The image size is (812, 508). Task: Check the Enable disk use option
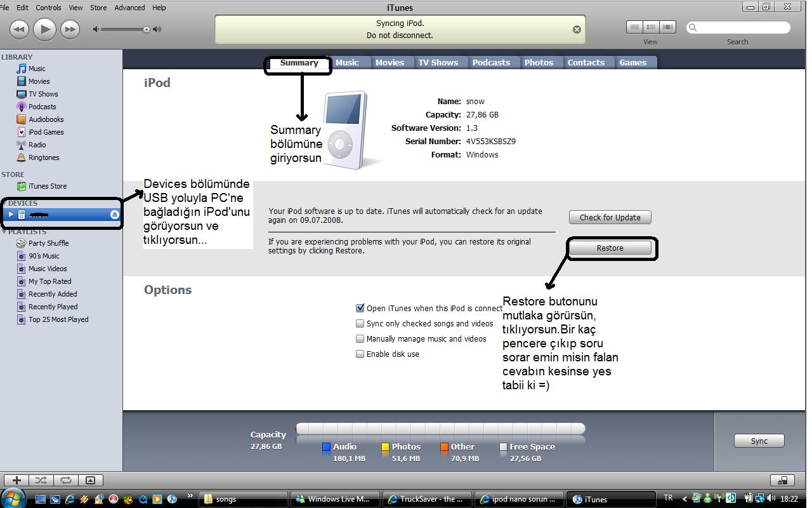(x=360, y=354)
